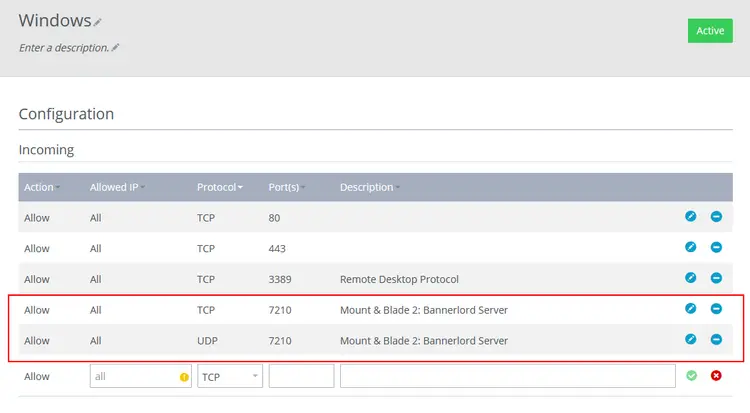The height and width of the screenshot is (413, 750).
Task: Sort by Action column header
Action: pyautogui.click(x=42, y=187)
